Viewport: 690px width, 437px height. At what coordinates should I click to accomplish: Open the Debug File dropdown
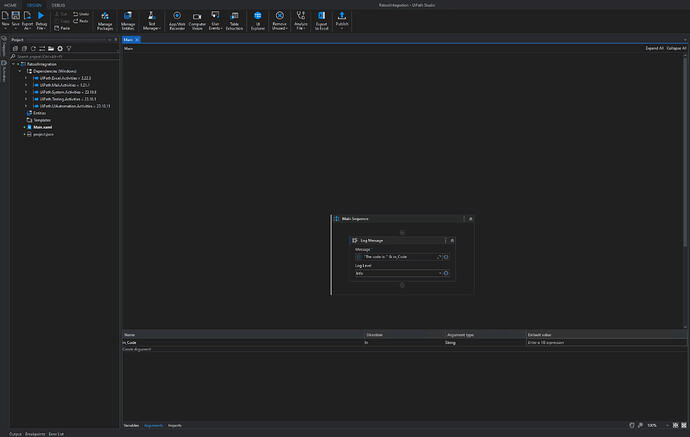40,27
